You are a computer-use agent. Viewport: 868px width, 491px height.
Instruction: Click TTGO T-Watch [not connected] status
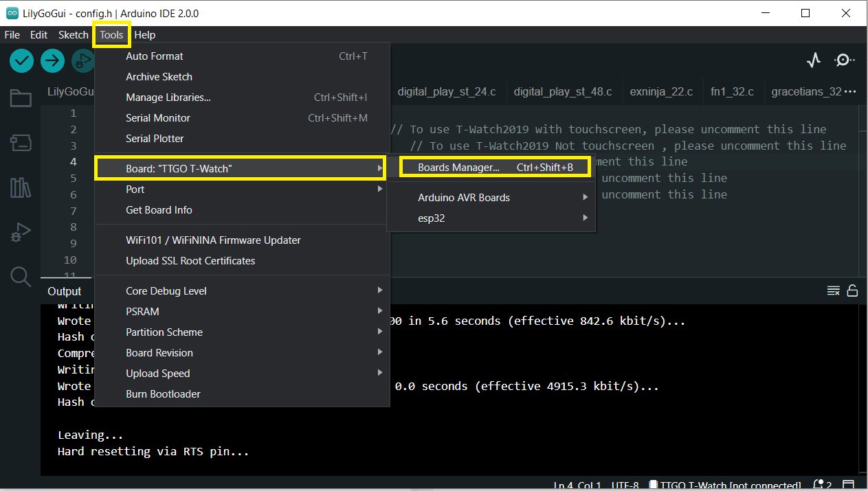point(724,486)
